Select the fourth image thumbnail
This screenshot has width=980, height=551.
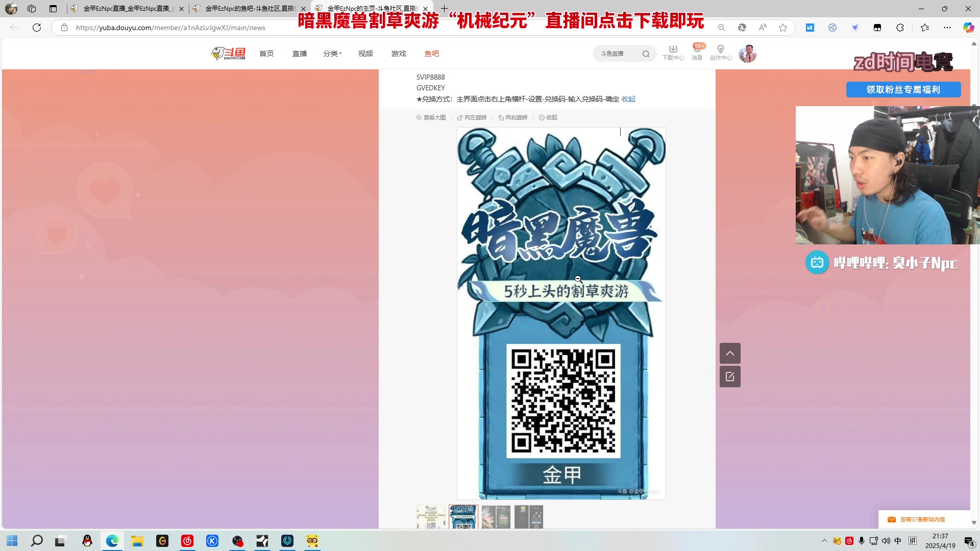coord(529,517)
